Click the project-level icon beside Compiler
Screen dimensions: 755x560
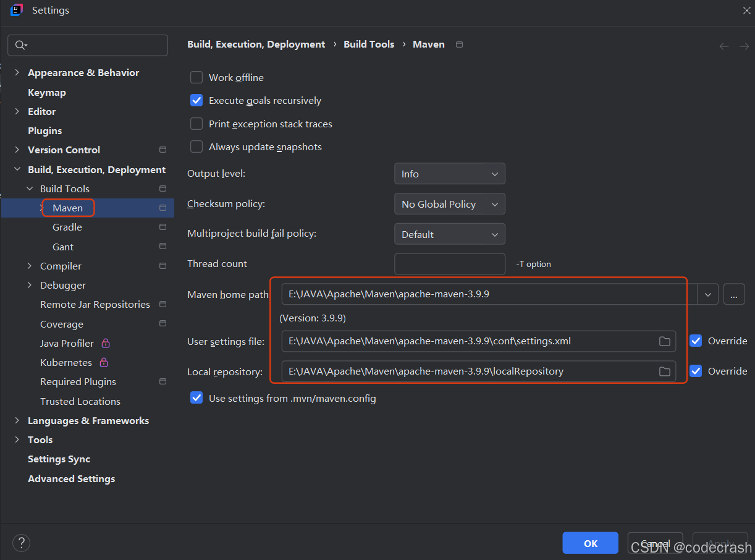tap(162, 266)
